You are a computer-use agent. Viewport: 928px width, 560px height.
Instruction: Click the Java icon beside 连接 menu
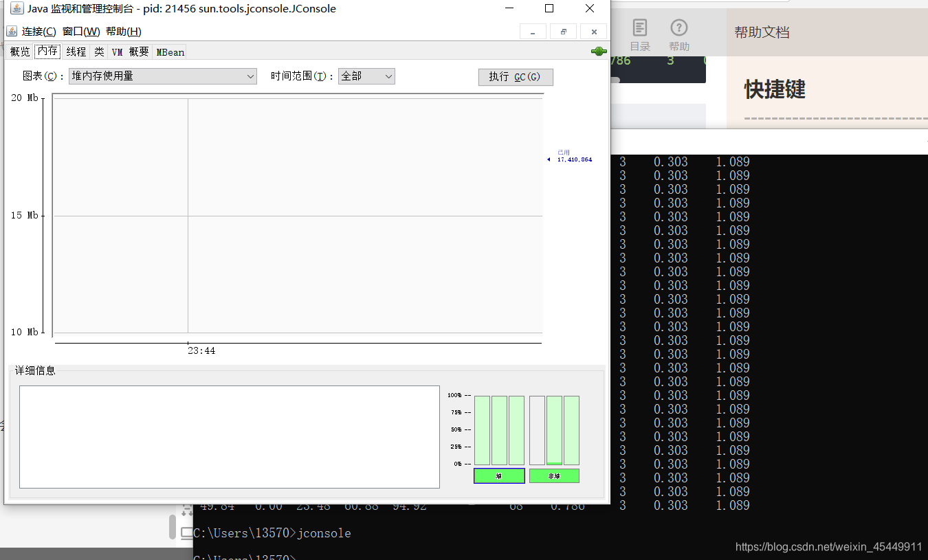[x=12, y=31]
